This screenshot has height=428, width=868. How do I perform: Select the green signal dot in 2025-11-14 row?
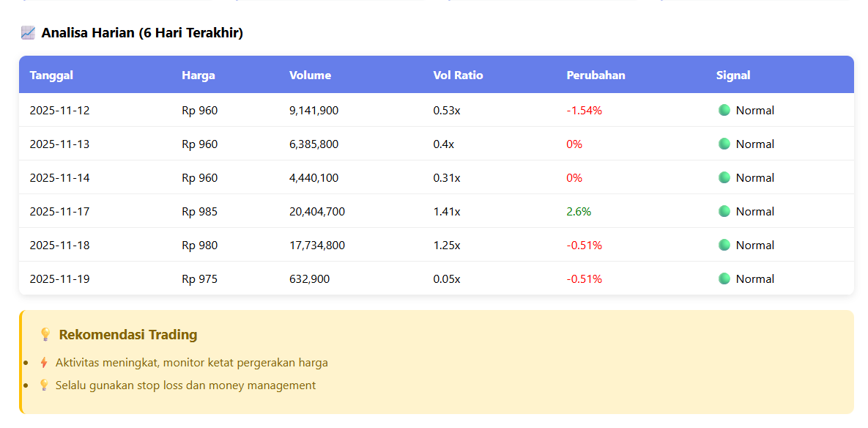pos(724,177)
